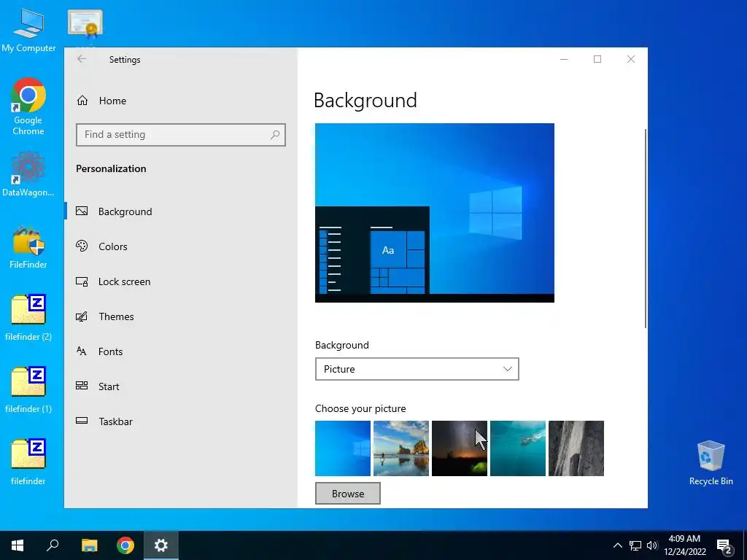
Task: Click the search magnifier in Find a setting
Action: tap(275, 135)
